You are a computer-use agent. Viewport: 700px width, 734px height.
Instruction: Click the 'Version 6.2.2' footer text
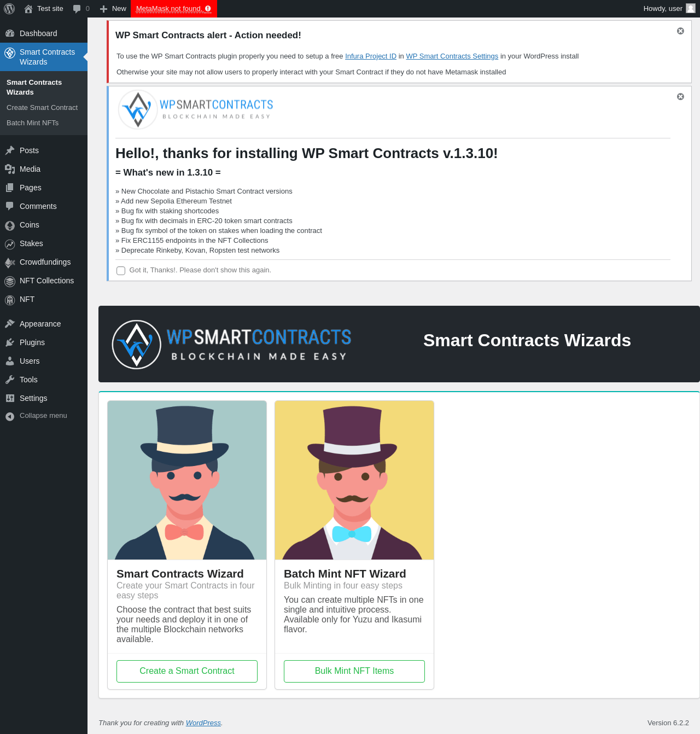pos(668,723)
